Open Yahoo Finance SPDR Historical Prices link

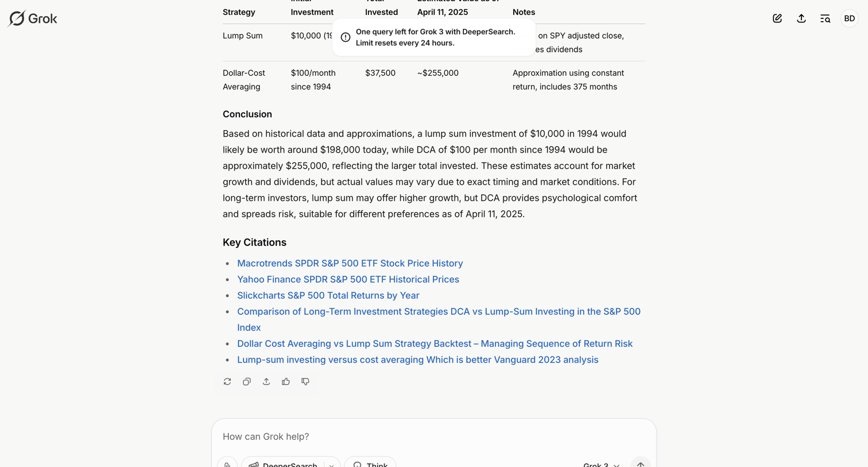(348, 279)
